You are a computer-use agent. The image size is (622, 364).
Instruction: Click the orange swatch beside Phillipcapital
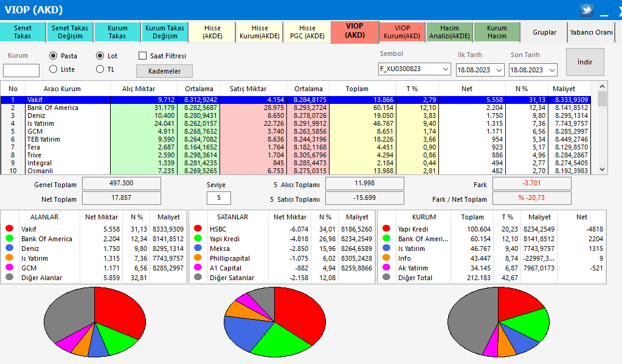click(198, 258)
